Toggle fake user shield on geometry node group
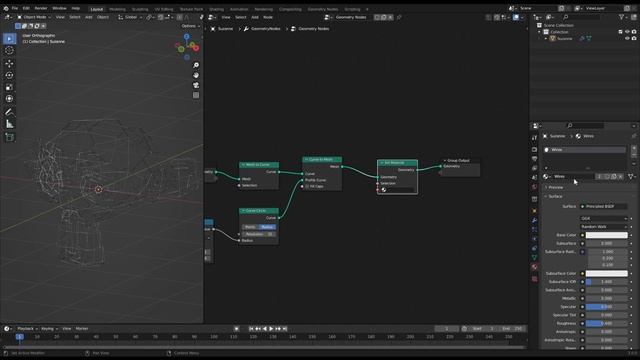This screenshot has width=640, height=360. point(377,17)
